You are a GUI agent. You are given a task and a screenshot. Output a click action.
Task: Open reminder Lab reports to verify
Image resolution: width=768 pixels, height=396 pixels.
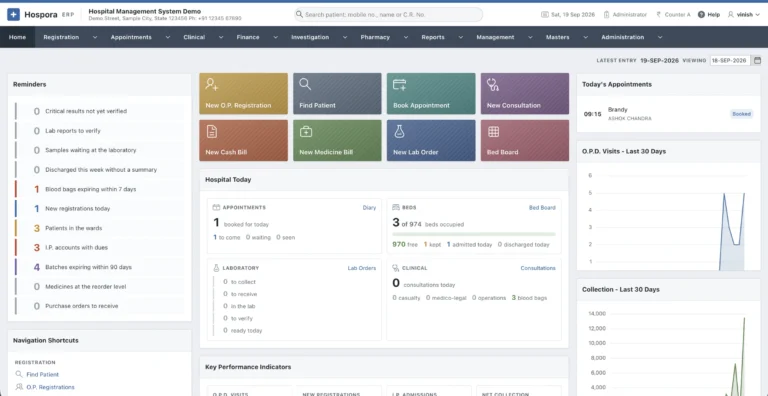[100, 131]
